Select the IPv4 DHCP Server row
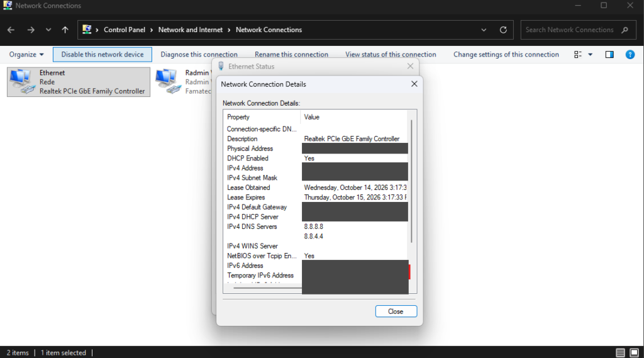Viewport: 644px width, 358px height. [x=316, y=217]
